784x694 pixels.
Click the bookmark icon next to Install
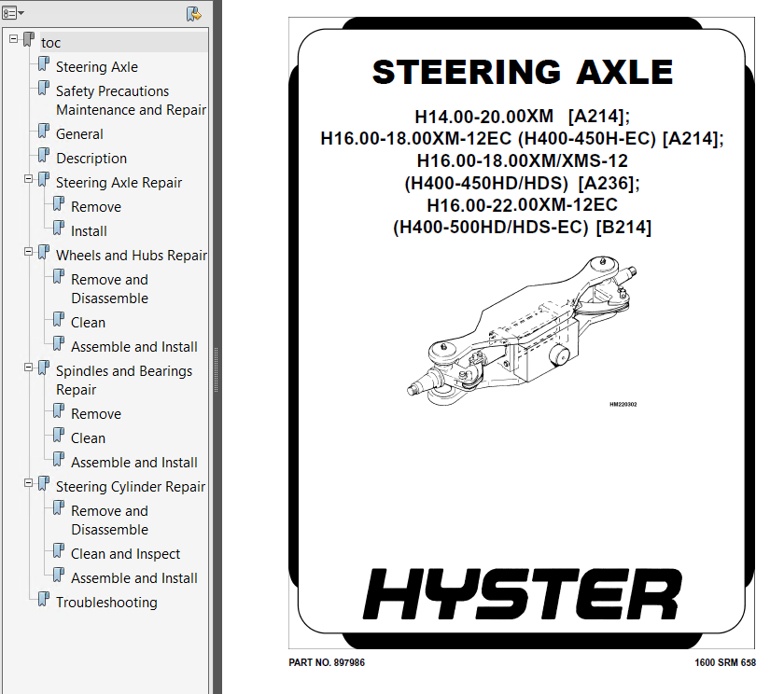point(59,228)
